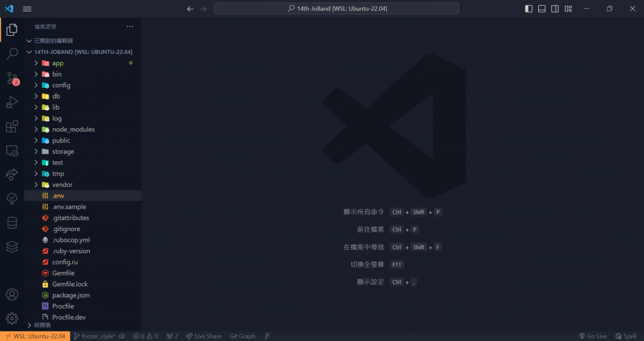The image size is (644, 341).
Task: Expand the test folder
Action: click(83, 163)
